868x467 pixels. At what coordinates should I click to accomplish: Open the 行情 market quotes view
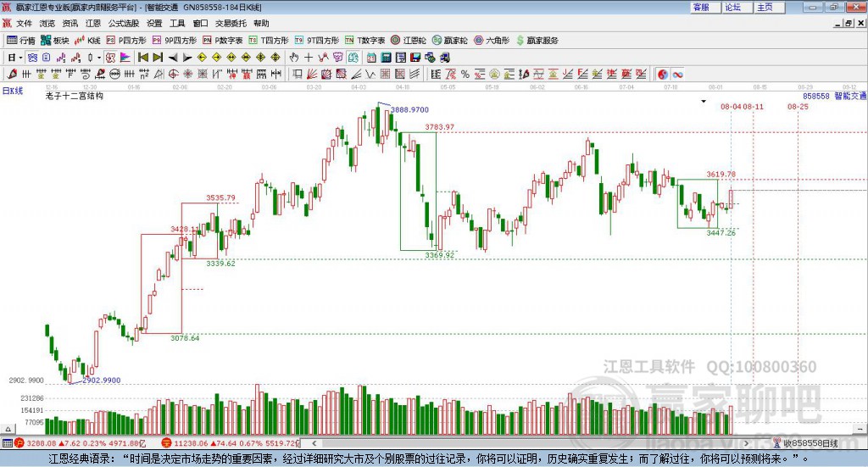pos(20,41)
